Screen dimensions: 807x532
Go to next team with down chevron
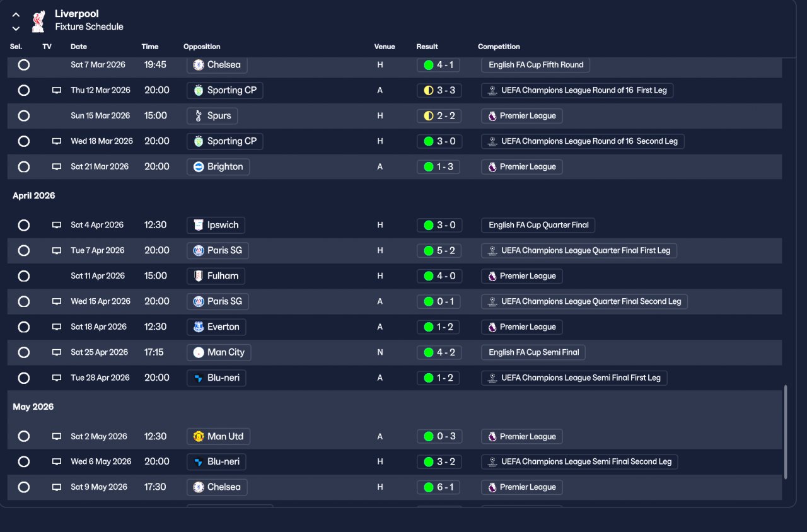16,28
